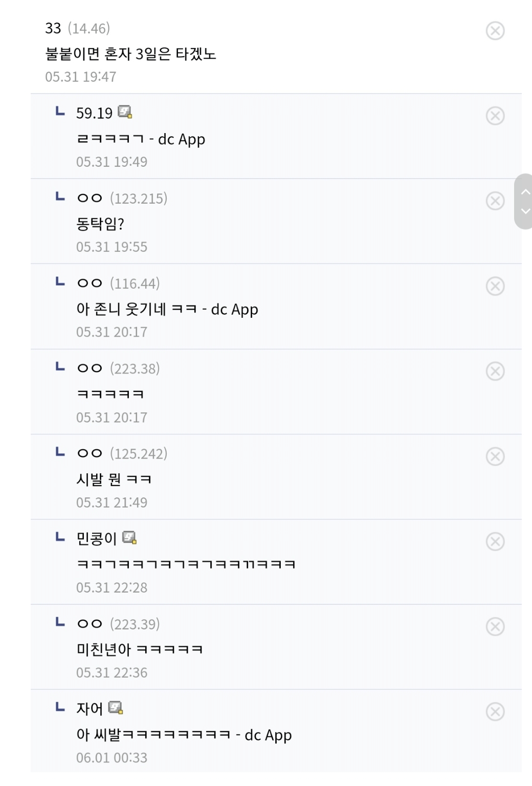Open the profile of nickname 33
This screenshot has height=786, width=532.
click(53, 28)
